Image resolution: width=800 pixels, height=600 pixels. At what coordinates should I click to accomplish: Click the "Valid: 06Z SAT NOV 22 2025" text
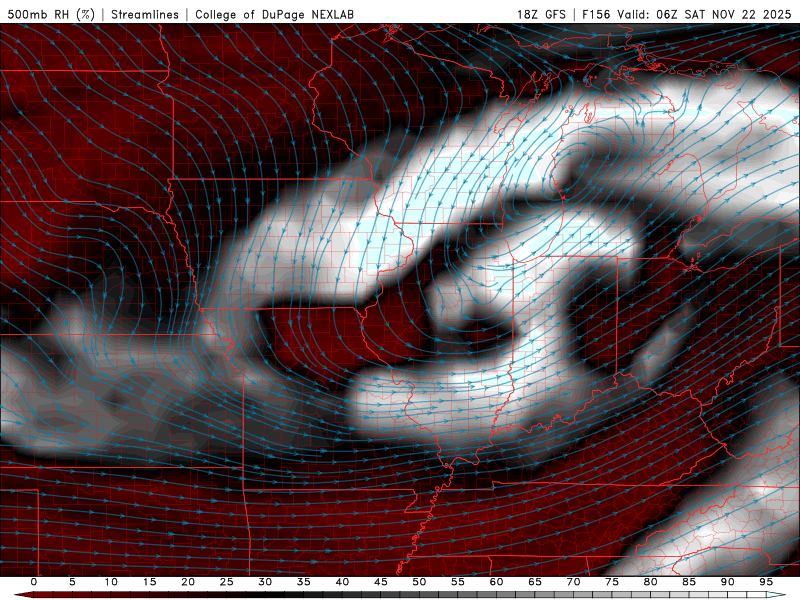(x=704, y=14)
